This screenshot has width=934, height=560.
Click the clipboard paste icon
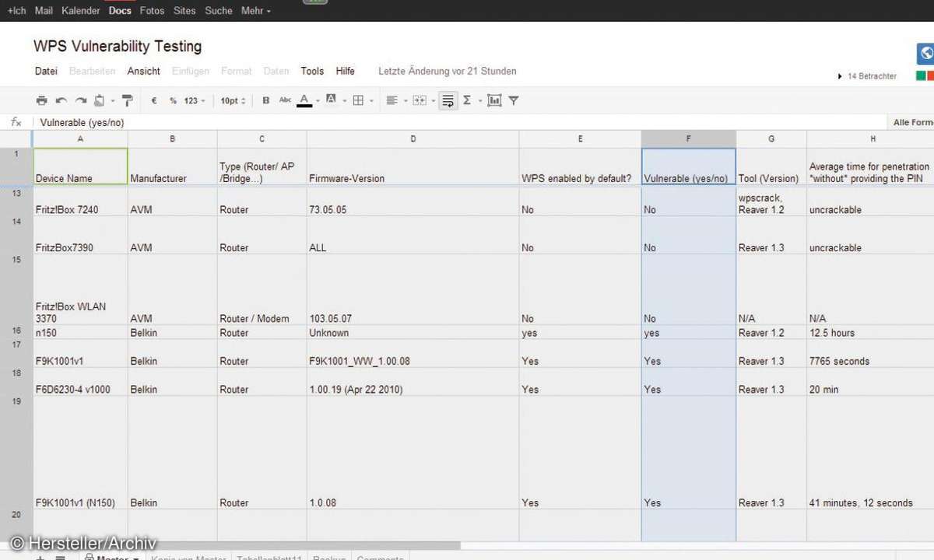100,100
